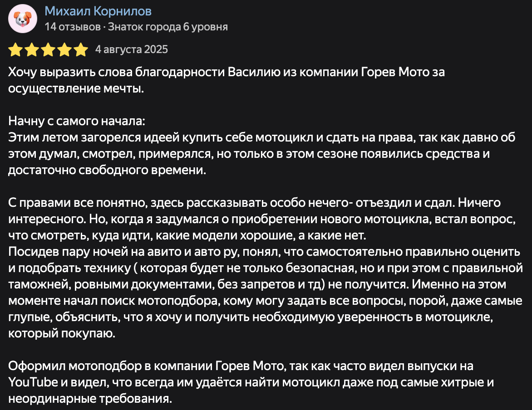Click the fourth rating star
This screenshot has width=532, height=410.
[64, 49]
